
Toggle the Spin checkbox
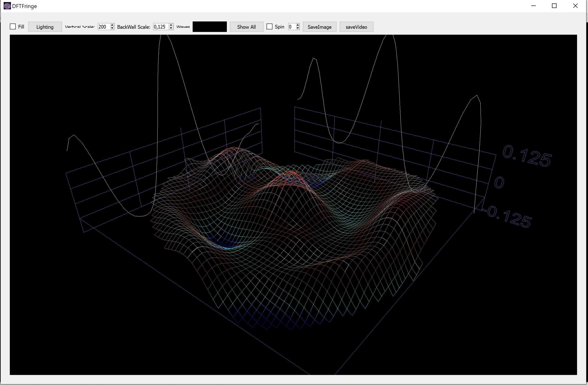(269, 27)
